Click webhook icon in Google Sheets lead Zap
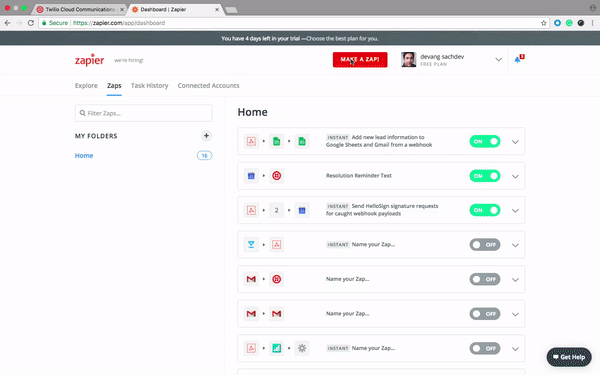The height and width of the screenshot is (375, 600). tap(251, 141)
